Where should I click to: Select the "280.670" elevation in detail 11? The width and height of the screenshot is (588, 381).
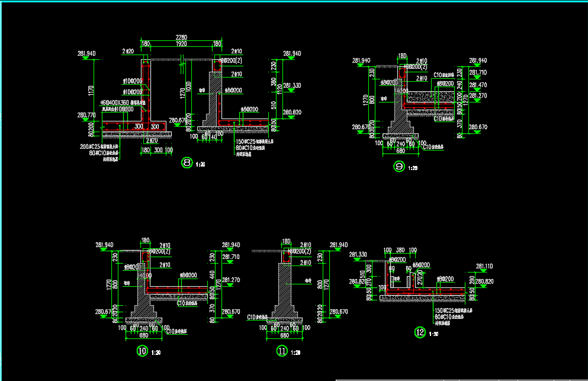click(339, 312)
